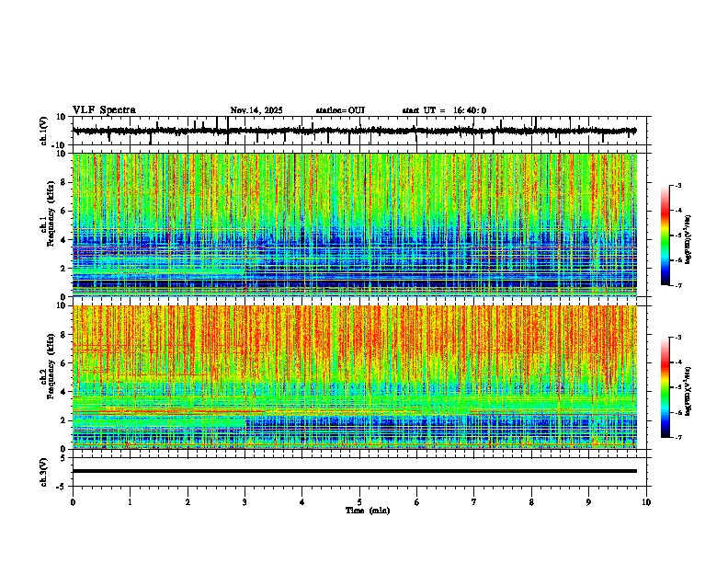Click the "ch.1(V)" waveform axis label
The width and height of the screenshot is (728, 563).
pos(44,131)
